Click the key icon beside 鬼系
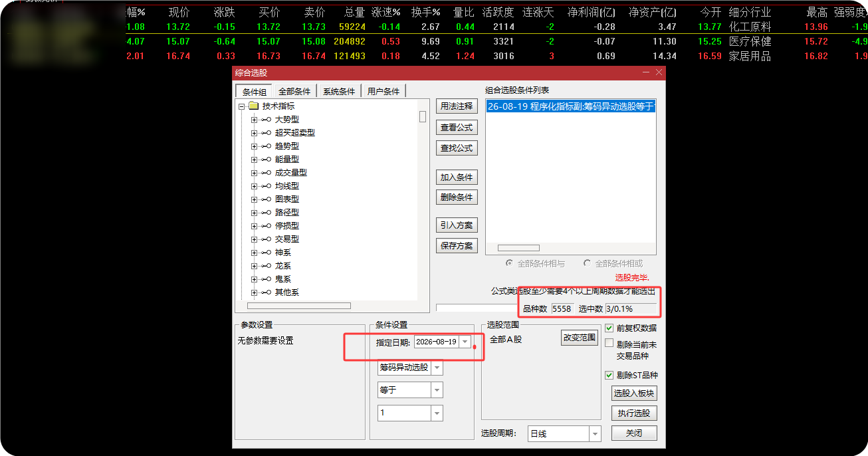 [266, 279]
